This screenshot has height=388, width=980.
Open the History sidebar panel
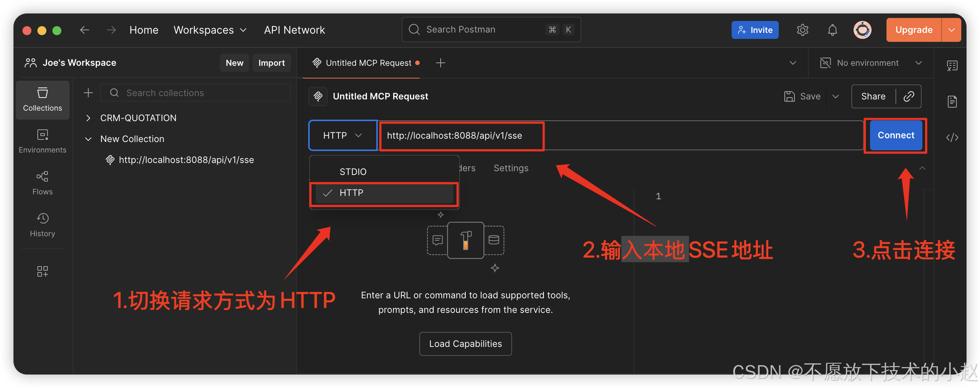coord(42,225)
